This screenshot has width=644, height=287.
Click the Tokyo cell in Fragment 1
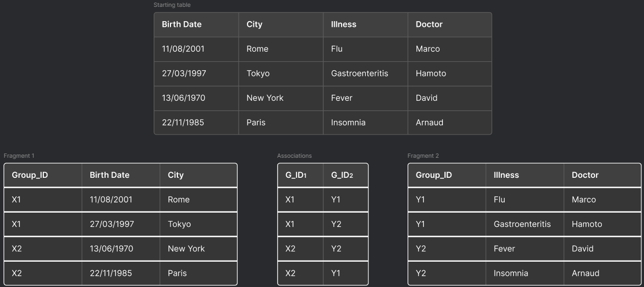coord(179,224)
